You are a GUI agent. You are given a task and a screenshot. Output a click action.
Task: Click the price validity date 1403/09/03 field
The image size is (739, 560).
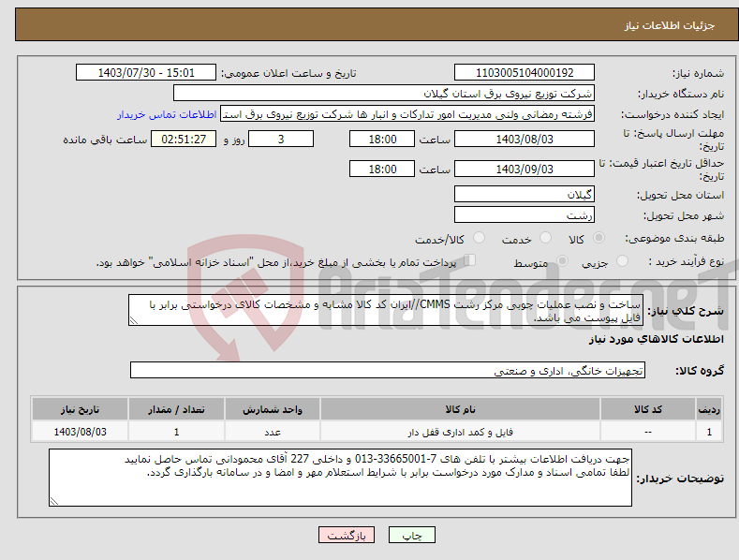pyautogui.click(x=525, y=169)
